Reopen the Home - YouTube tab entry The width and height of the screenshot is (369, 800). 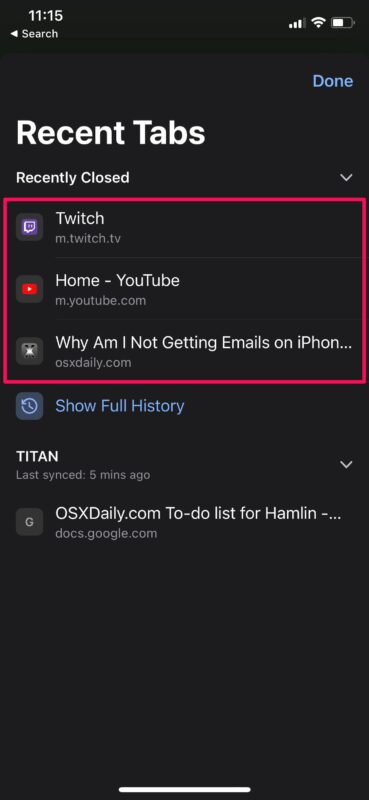(185, 289)
